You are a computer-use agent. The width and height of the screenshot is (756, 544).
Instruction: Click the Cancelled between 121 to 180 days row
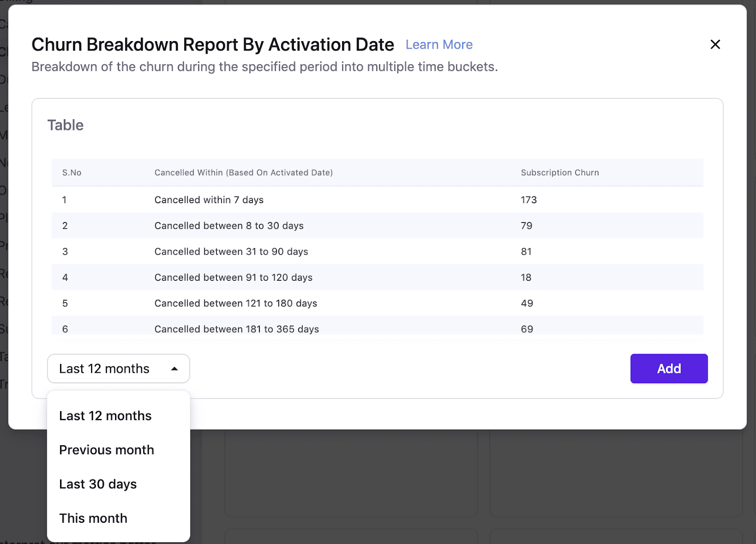[x=235, y=303]
